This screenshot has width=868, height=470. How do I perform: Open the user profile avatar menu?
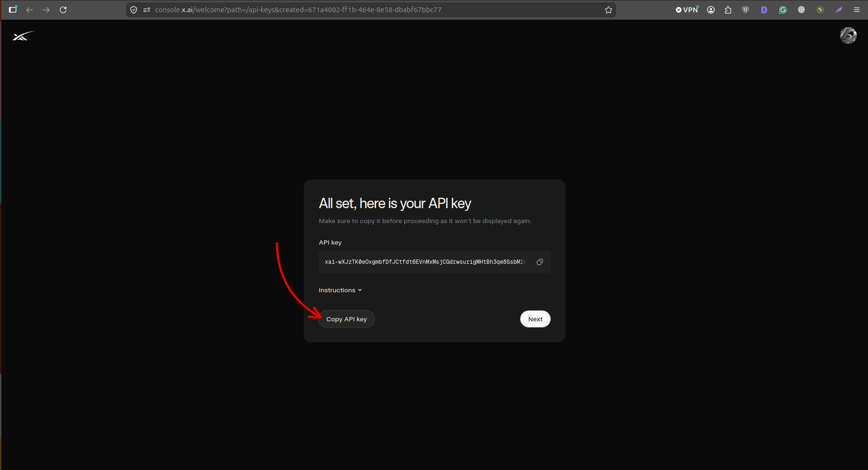click(x=848, y=36)
